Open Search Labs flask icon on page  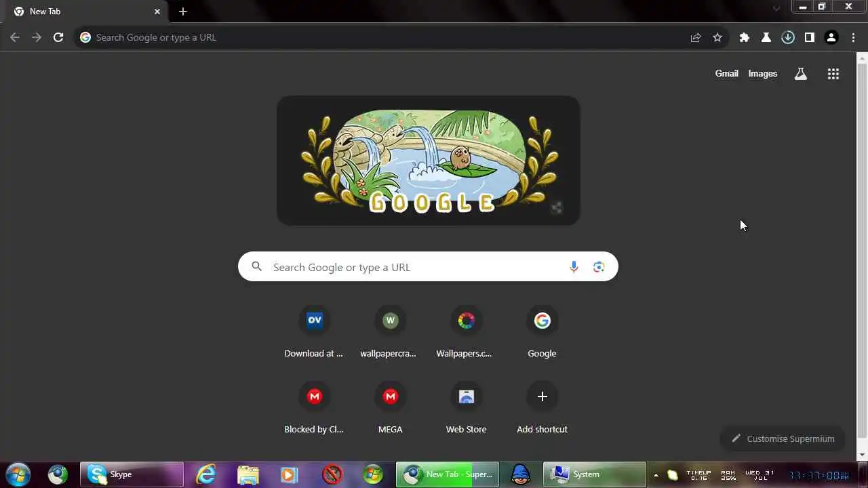(801, 74)
